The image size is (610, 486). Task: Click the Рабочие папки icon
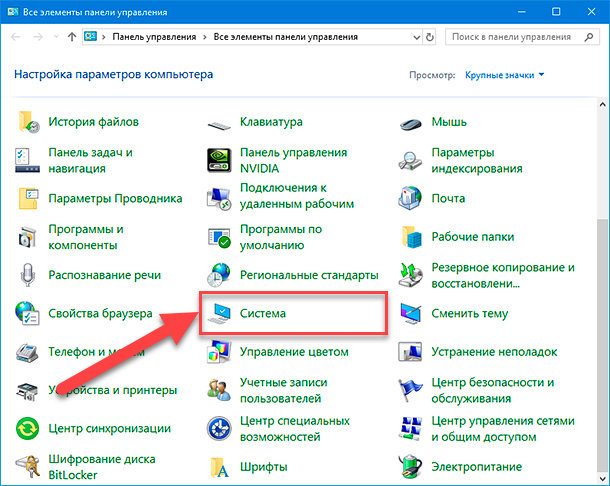(411, 237)
